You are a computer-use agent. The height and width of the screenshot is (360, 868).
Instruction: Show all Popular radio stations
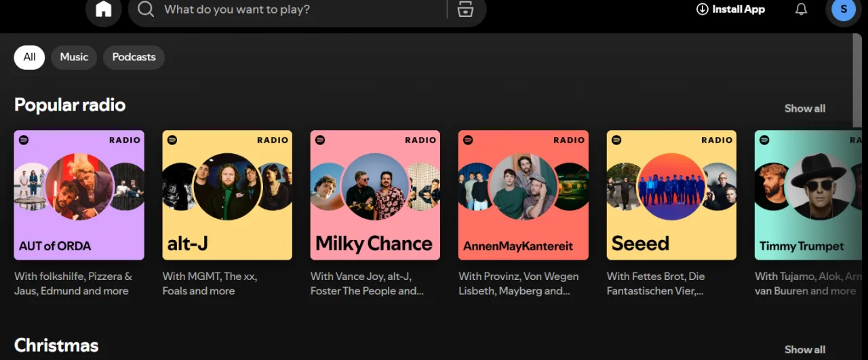pyautogui.click(x=805, y=108)
